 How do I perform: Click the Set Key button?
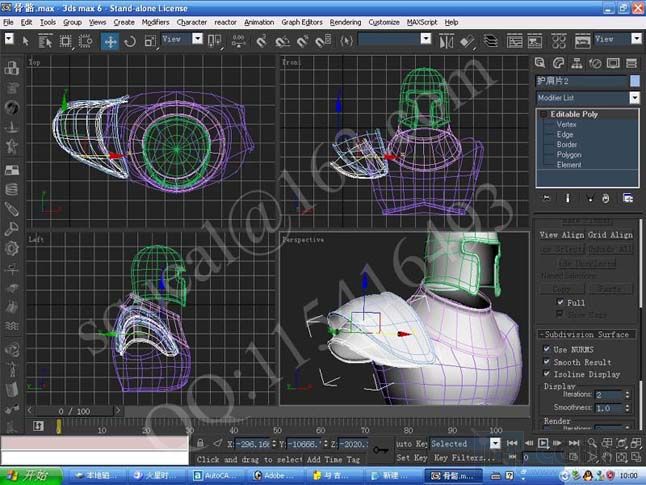(x=412, y=457)
